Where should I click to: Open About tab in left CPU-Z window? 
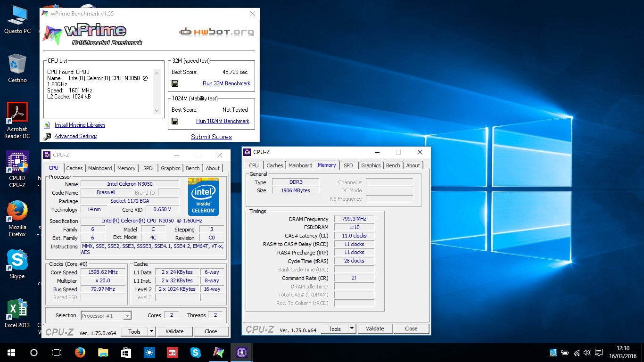click(213, 168)
